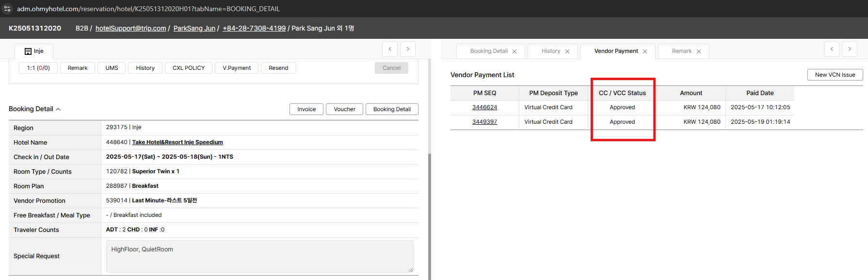Select the Inje tab
The width and height of the screenshot is (868, 280).
pyautogui.click(x=34, y=51)
